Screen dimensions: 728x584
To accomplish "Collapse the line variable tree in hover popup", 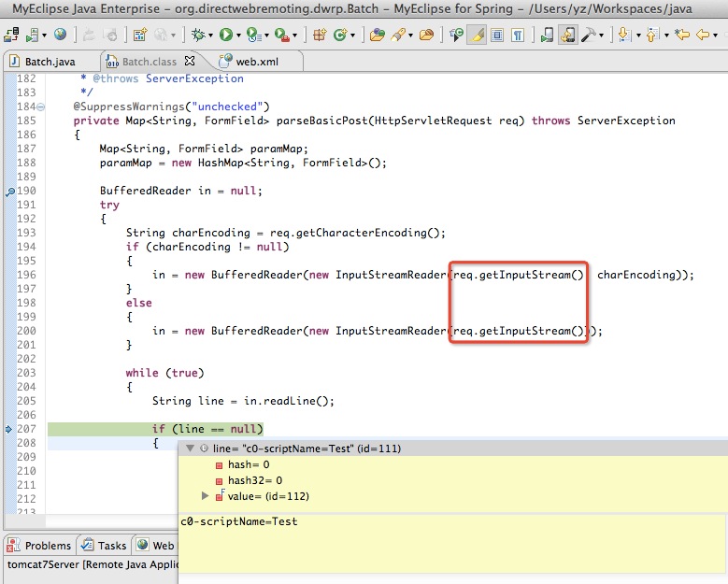I will click(190, 448).
